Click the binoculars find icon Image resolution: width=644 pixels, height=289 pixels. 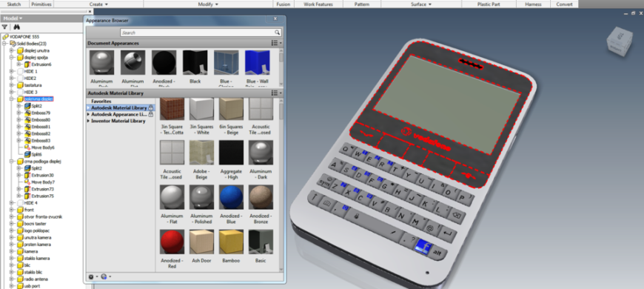pyautogui.click(x=17, y=27)
